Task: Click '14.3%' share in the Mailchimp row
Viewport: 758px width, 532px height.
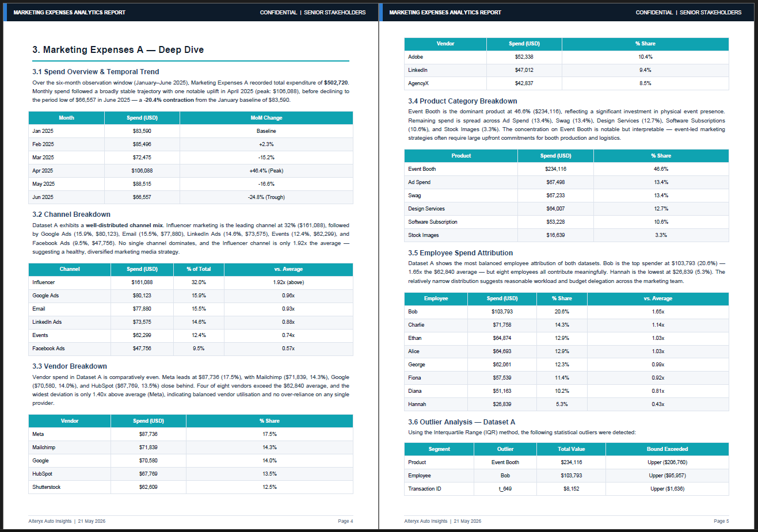Action: [269, 447]
